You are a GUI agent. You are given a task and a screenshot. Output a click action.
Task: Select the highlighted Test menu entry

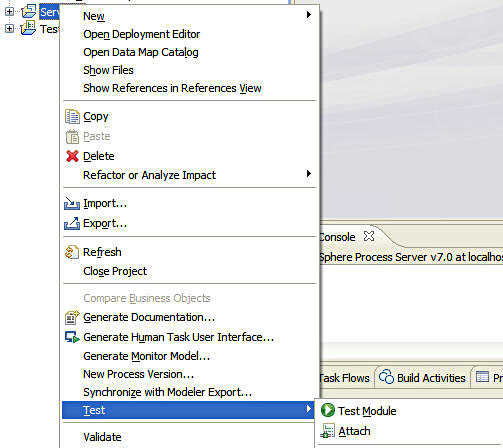[189, 410]
